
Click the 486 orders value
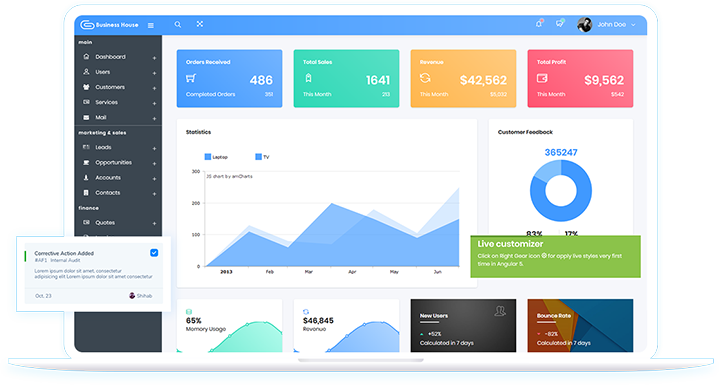click(x=261, y=80)
